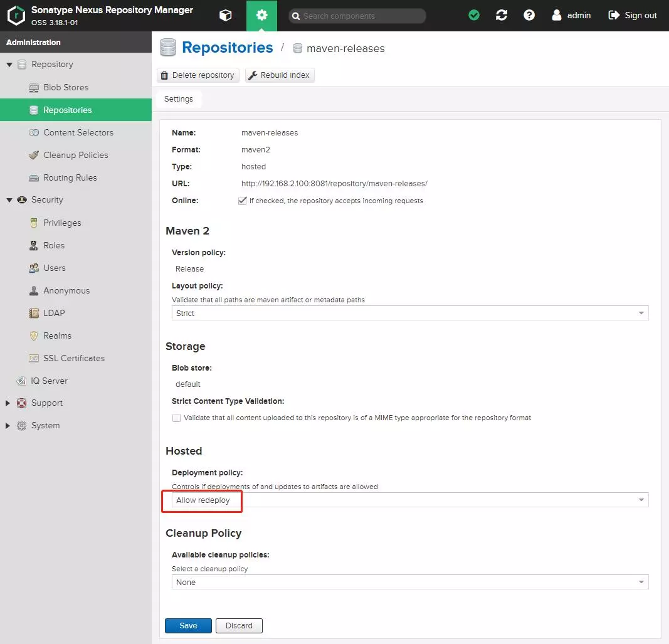
Task: Open SSL Certificates from the sidebar
Action: click(73, 358)
